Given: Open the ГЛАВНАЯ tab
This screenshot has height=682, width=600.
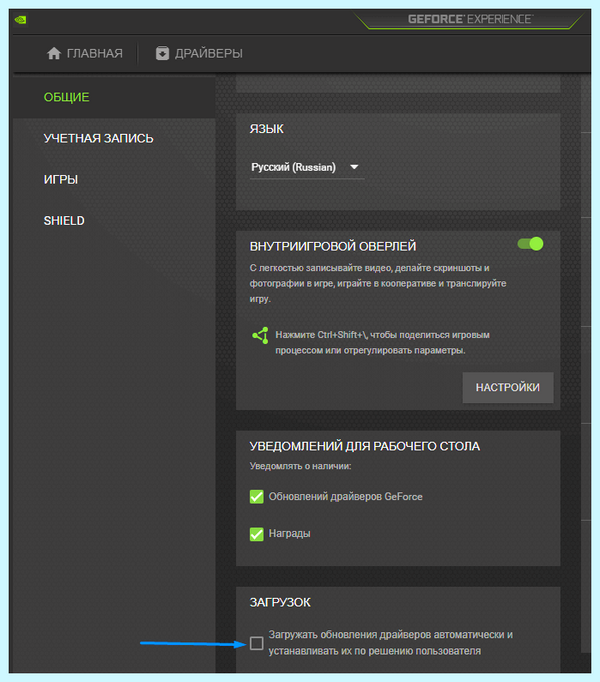Looking at the screenshot, I should click(85, 53).
